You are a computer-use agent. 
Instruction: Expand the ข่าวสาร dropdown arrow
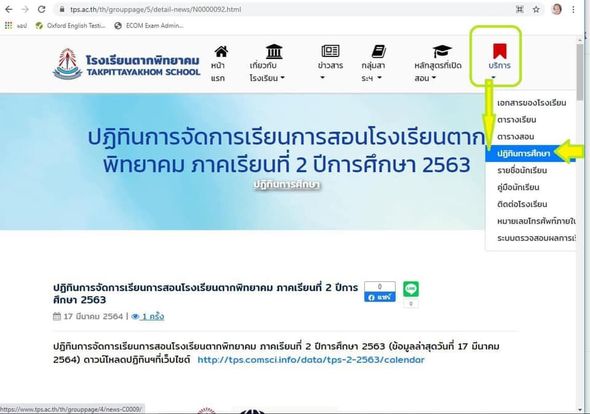click(x=322, y=78)
